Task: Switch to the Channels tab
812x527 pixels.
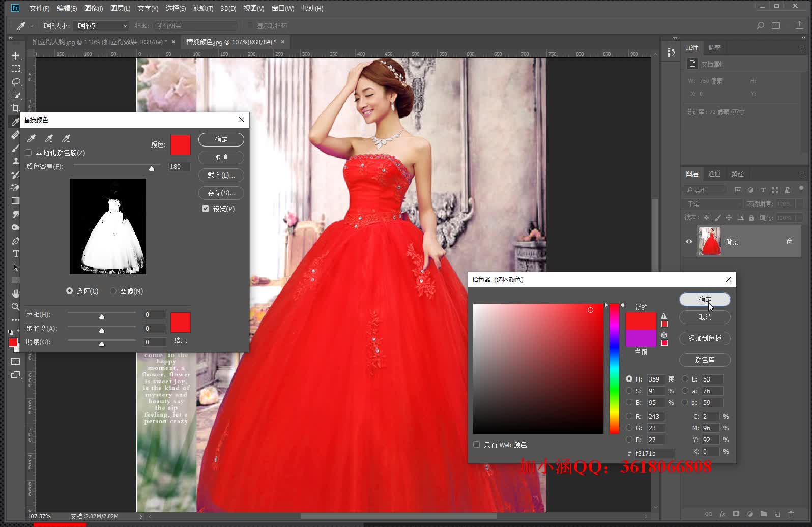Action: point(714,174)
